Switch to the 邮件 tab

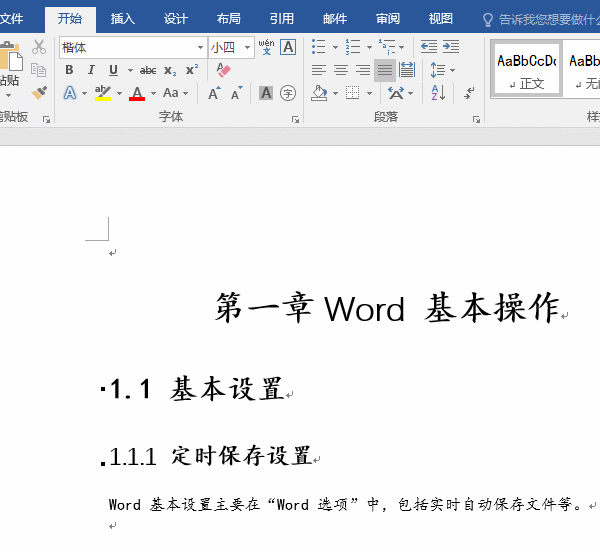(335, 19)
